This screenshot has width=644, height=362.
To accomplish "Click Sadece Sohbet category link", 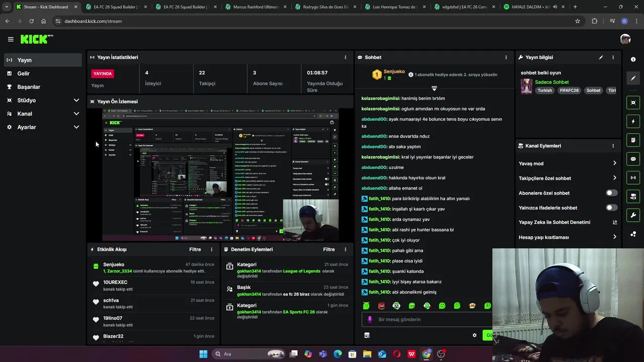I will tap(552, 82).
